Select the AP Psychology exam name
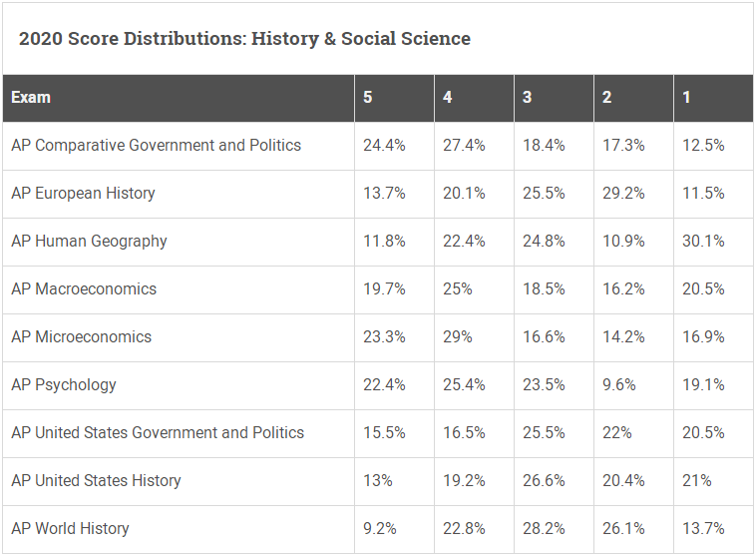The image size is (756, 556). coord(64,385)
